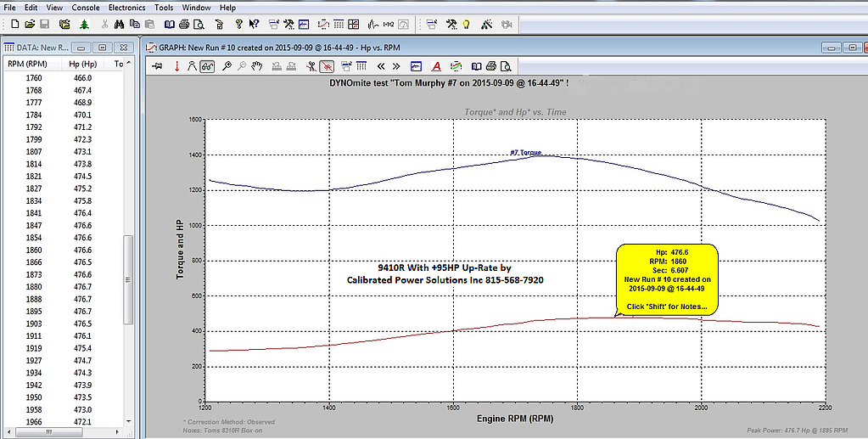Click the Hp value 466.0
The image size is (868, 439).
point(82,78)
